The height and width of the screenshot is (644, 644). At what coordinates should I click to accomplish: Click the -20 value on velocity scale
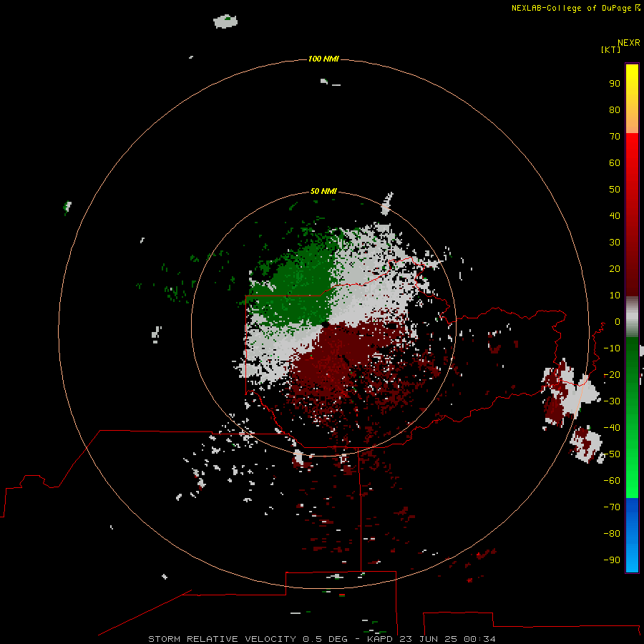coord(612,374)
